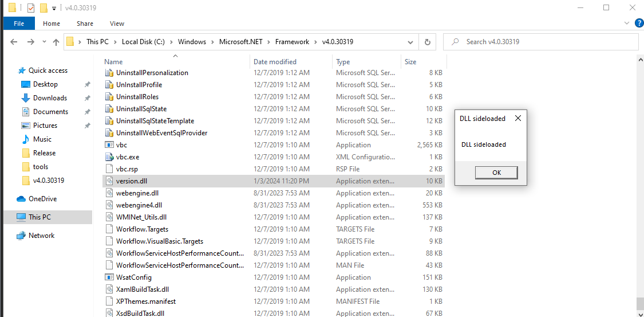The width and height of the screenshot is (644, 317).
Task: Click the Downloads folder icon in Quick access
Action: click(26, 98)
